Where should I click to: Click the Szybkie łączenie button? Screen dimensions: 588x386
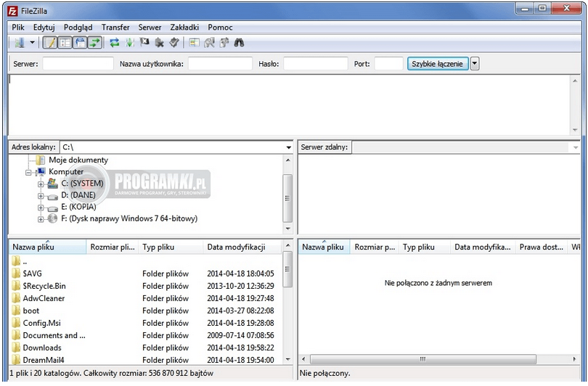click(x=438, y=64)
